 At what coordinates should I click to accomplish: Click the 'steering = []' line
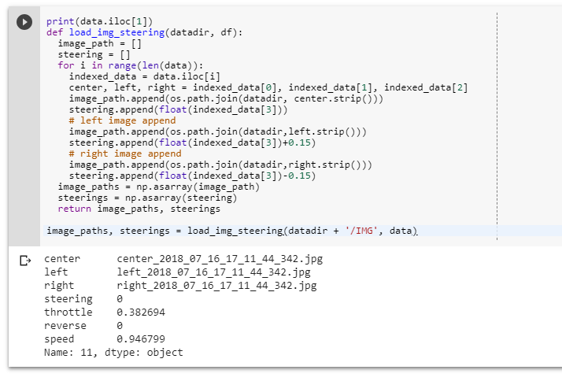pos(94,55)
